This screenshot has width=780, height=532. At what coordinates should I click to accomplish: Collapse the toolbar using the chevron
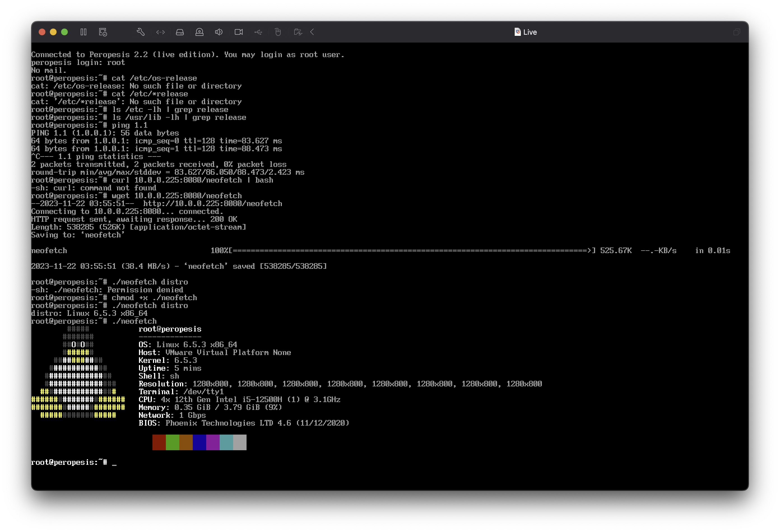point(312,32)
